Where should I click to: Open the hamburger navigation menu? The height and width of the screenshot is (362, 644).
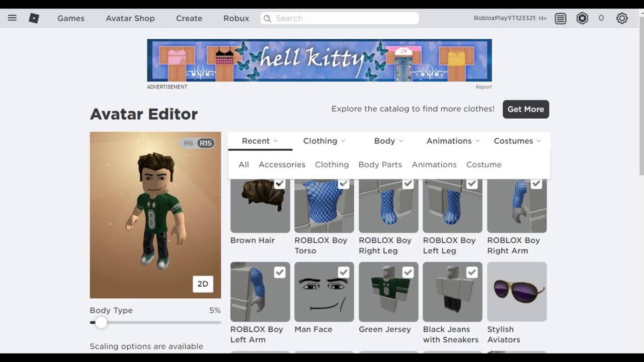tap(12, 18)
